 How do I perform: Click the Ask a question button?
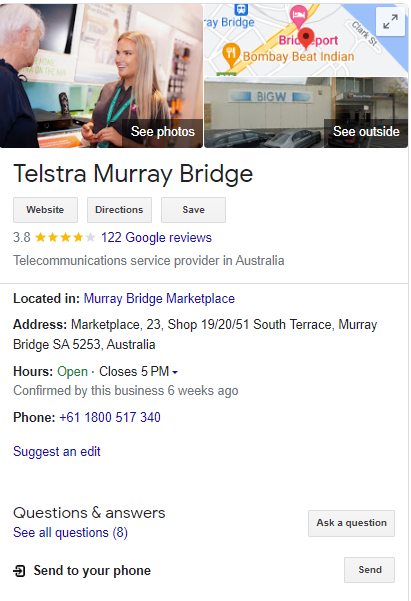351,523
